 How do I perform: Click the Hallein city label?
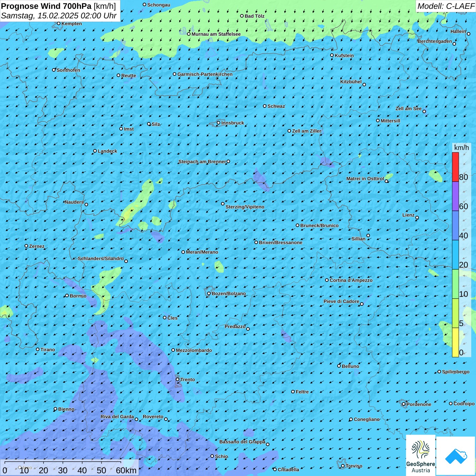pyautogui.click(x=458, y=31)
